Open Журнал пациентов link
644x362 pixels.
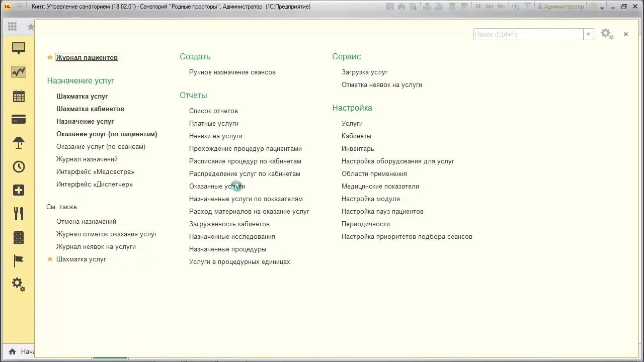pos(87,57)
